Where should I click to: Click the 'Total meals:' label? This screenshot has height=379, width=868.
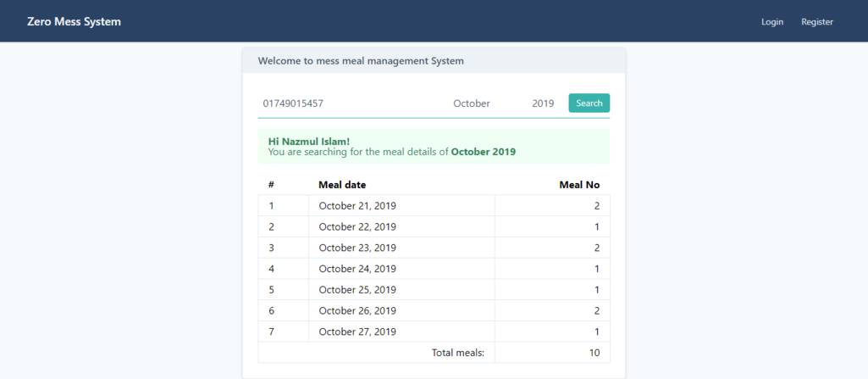click(x=457, y=353)
